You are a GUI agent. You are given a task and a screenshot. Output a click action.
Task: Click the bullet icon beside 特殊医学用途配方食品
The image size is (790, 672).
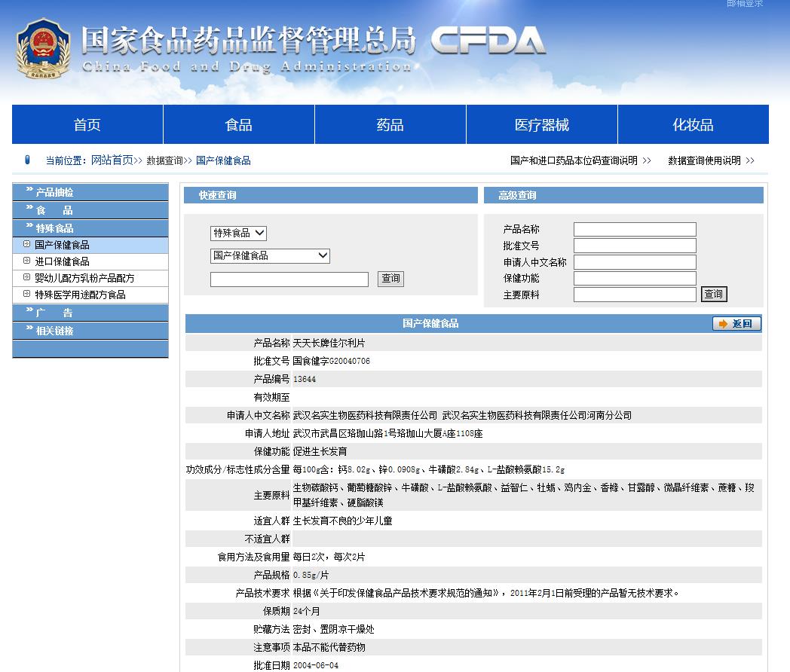(26, 294)
